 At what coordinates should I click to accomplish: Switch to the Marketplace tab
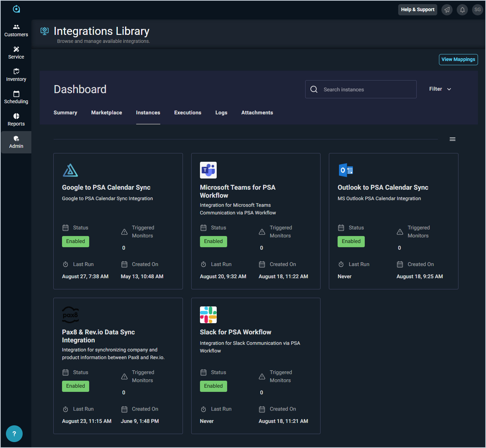click(107, 113)
